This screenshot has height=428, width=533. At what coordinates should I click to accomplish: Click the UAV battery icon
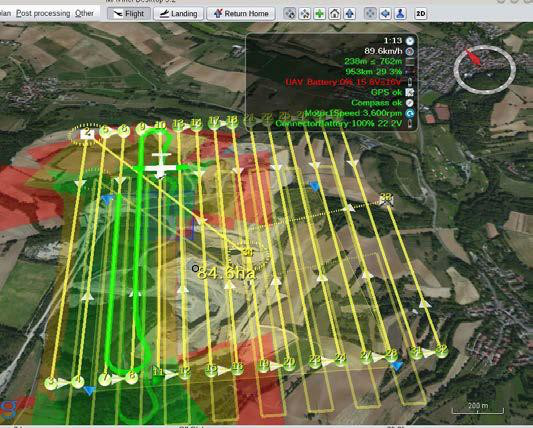tap(410, 82)
